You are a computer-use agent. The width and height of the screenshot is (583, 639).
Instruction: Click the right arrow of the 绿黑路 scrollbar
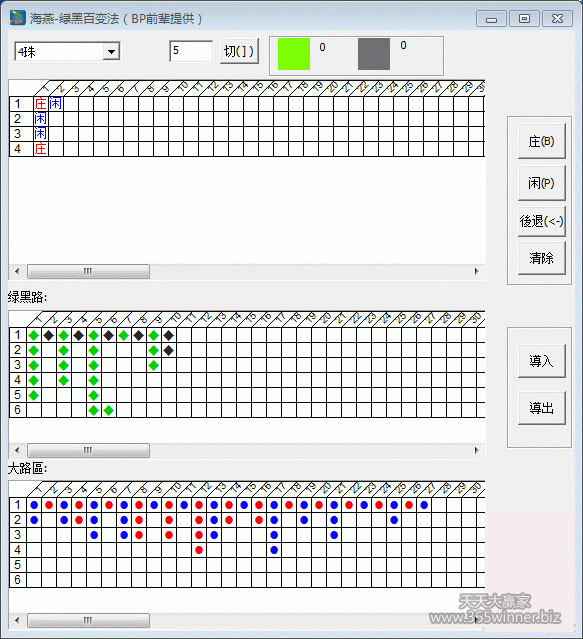(476, 450)
